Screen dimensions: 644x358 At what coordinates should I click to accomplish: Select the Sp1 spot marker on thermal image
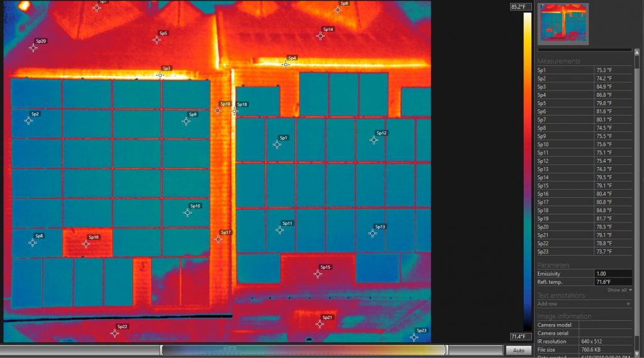[277, 144]
